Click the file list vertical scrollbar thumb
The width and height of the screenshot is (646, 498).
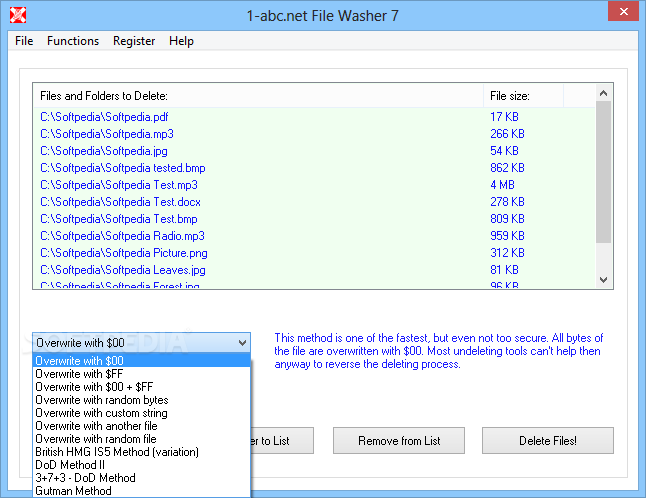pos(604,172)
